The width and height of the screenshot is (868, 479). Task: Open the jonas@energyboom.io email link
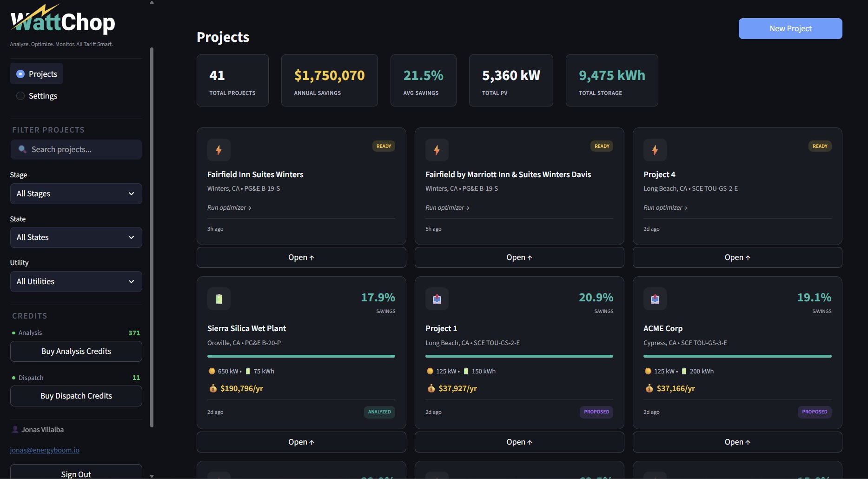(x=44, y=450)
